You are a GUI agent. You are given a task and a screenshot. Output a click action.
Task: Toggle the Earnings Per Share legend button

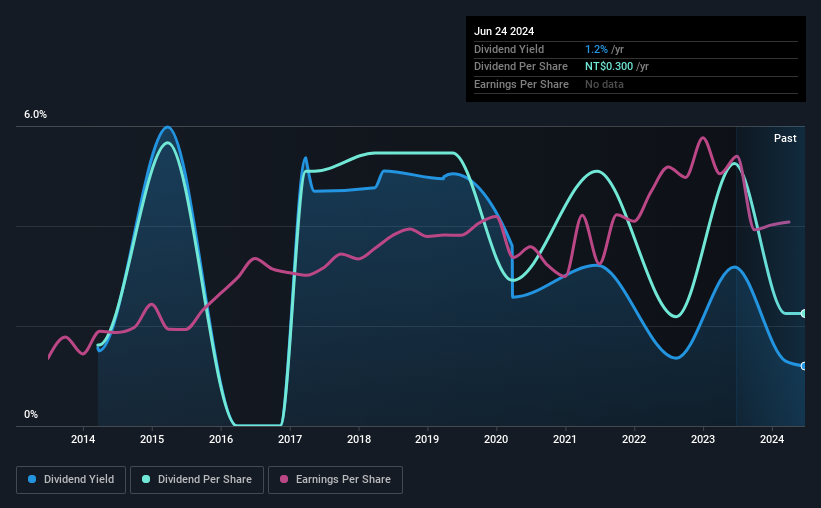335,480
